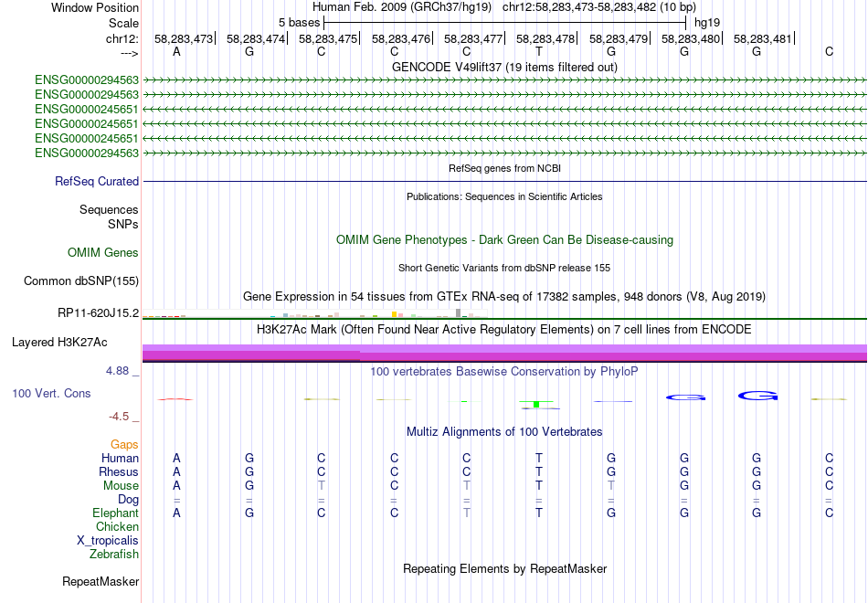The image size is (868, 603).
Task: Click the Mouse alignment row label
Action: click(x=121, y=486)
